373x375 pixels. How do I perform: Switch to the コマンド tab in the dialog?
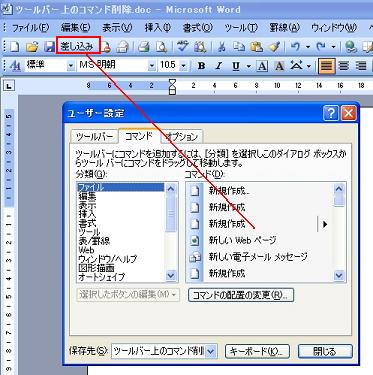(x=139, y=136)
